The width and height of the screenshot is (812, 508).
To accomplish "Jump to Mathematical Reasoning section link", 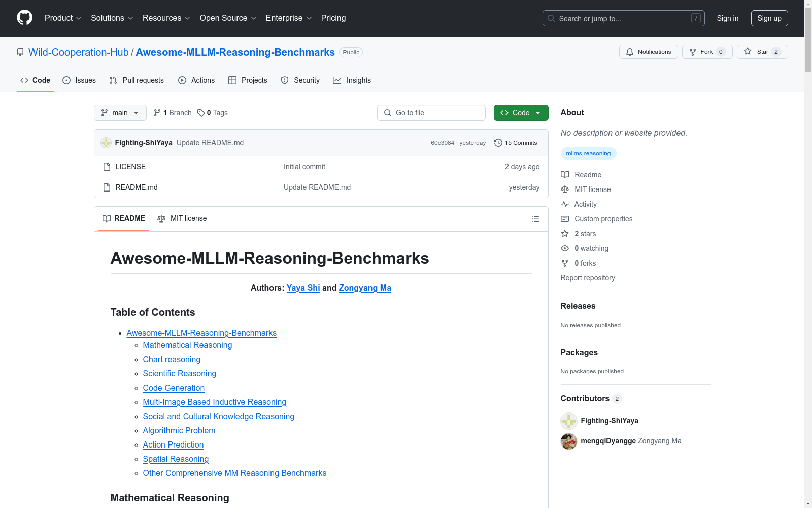I will pos(188,345).
